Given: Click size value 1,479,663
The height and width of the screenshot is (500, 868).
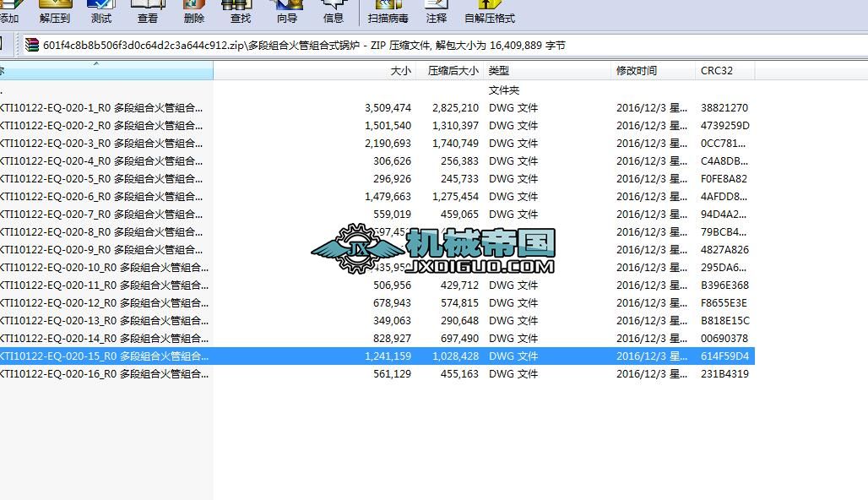Looking at the screenshot, I should 388,196.
